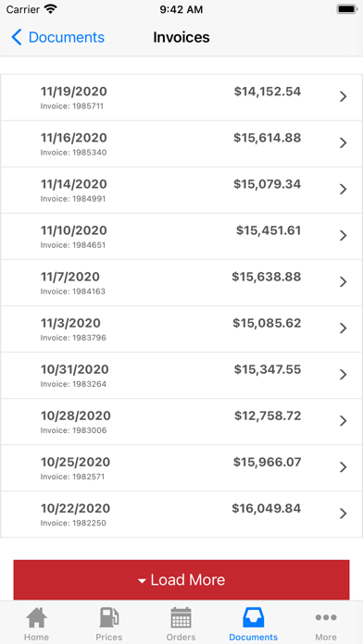Open the Orders calendar icon
363x644 pixels.
(181, 617)
